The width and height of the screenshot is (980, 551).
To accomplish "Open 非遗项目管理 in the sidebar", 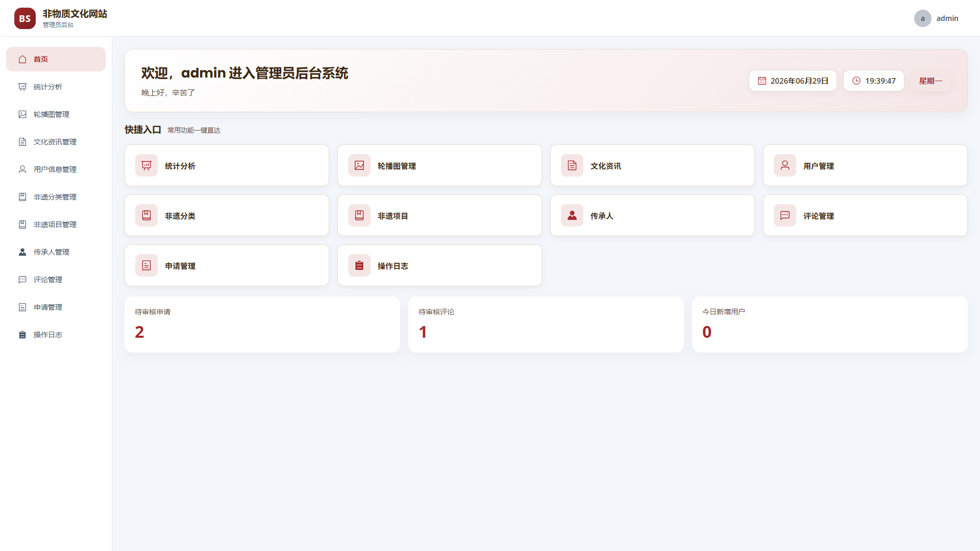I will point(56,224).
